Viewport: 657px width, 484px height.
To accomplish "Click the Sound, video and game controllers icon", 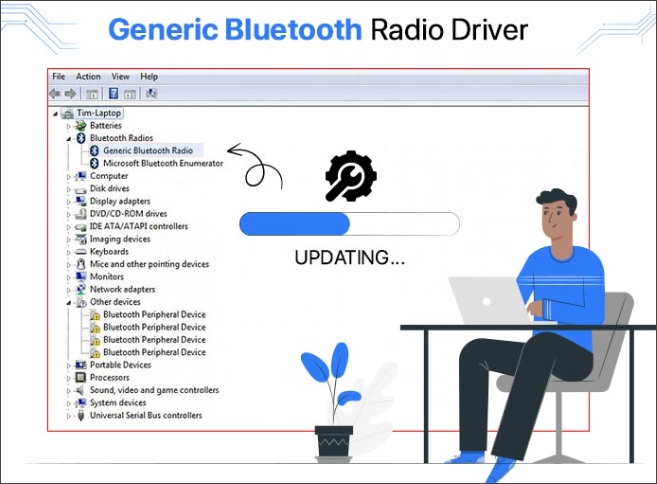I will (80, 390).
